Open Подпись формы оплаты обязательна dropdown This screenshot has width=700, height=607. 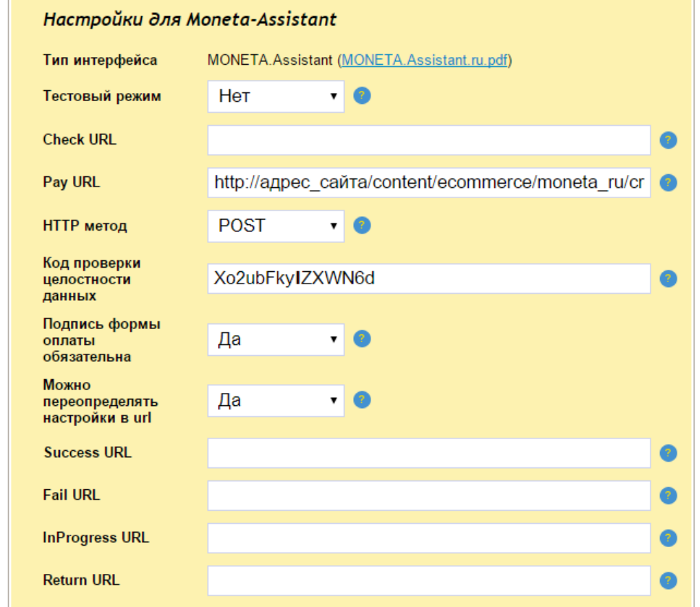pyautogui.click(x=276, y=340)
